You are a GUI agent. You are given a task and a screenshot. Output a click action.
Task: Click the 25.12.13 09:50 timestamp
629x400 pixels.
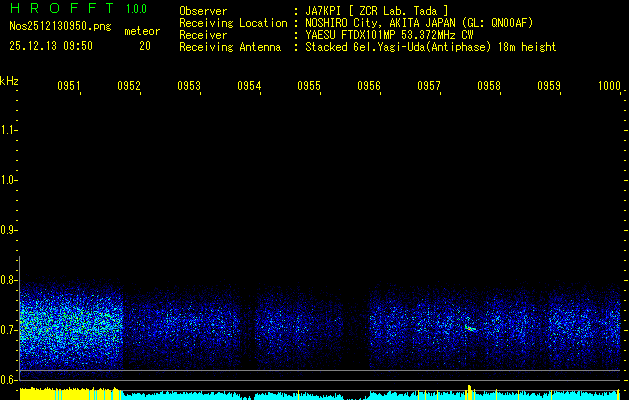click(50, 46)
